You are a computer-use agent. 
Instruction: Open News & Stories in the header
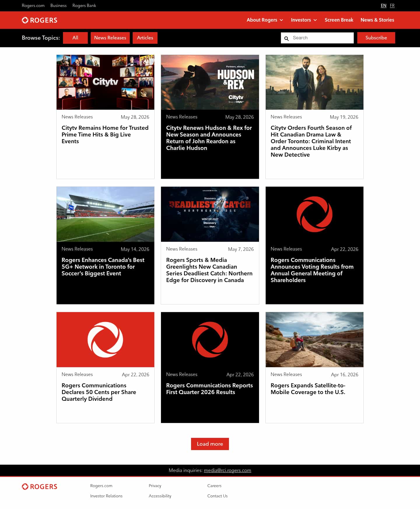point(377,20)
